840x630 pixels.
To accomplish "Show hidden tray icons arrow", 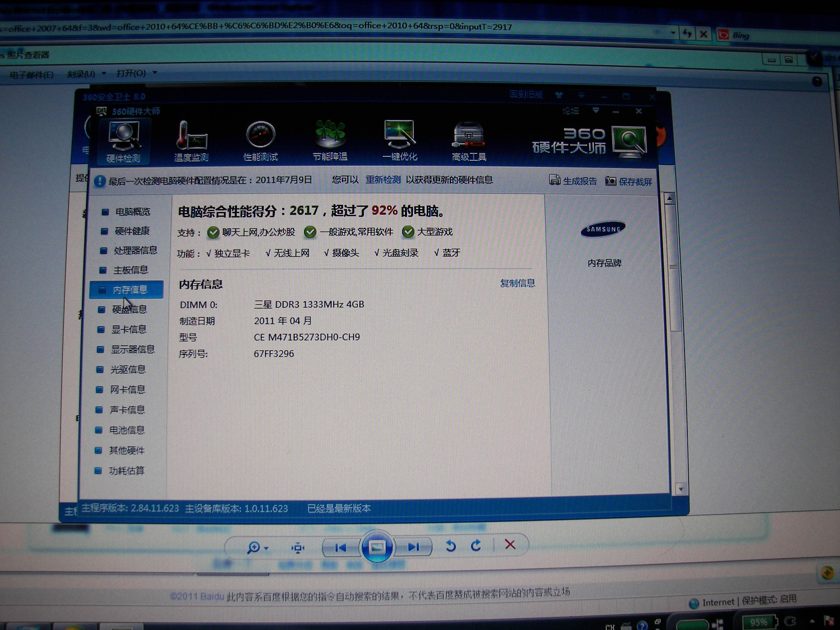I will [812, 621].
